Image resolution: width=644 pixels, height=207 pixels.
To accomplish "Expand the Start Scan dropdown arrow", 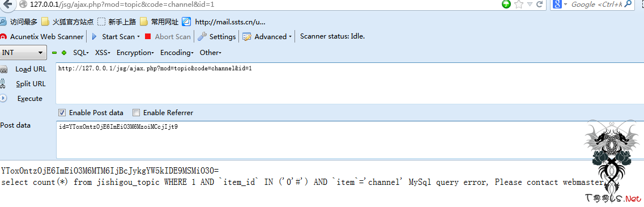I will pyautogui.click(x=138, y=37).
